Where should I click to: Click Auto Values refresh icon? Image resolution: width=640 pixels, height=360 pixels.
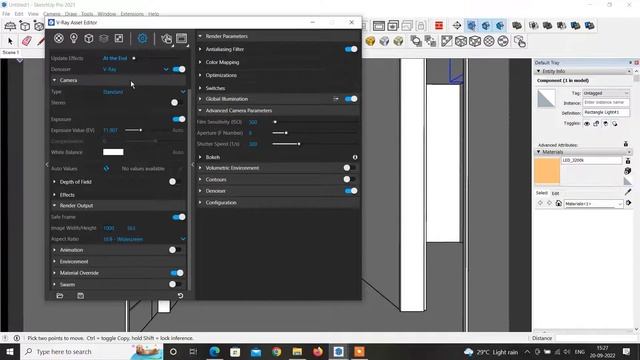(107, 168)
